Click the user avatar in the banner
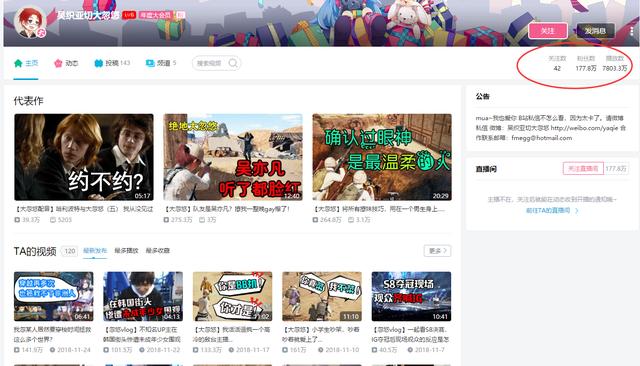 30,22
